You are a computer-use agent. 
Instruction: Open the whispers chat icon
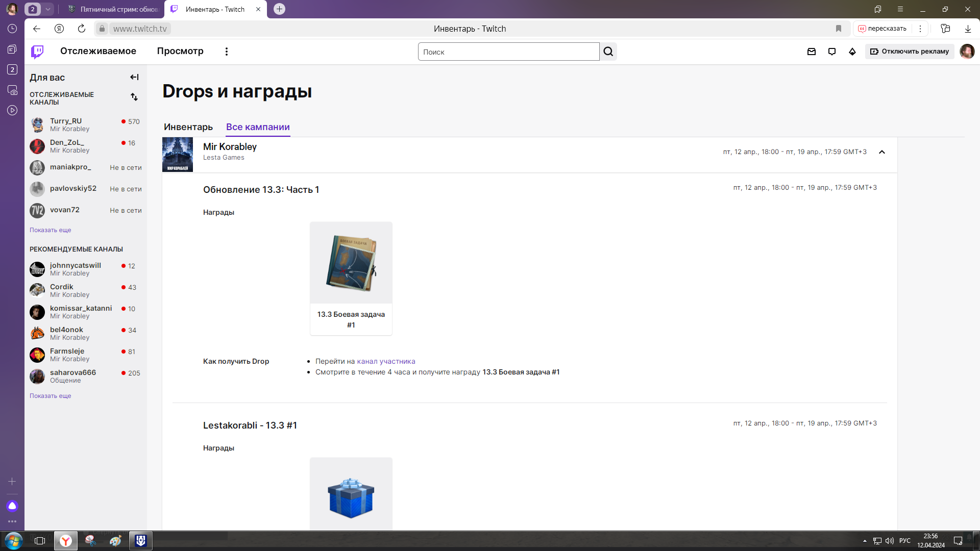click(832, 52)
